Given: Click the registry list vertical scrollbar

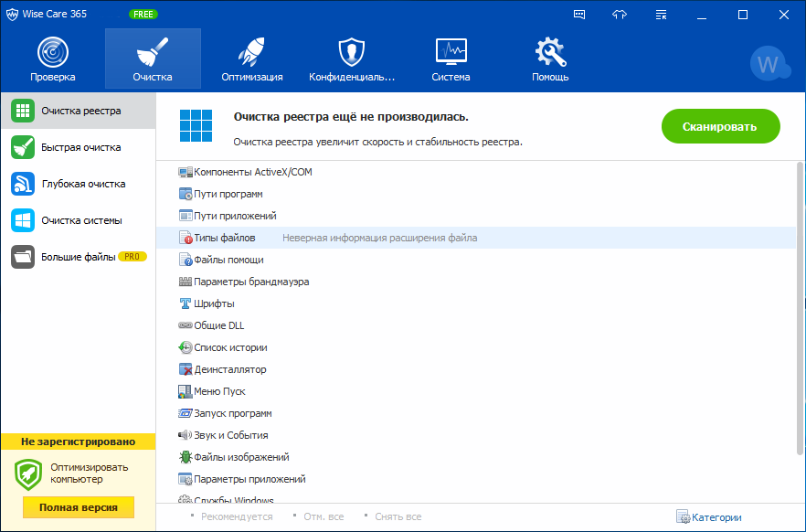Looking at the screenshot, I should (800, 308).
